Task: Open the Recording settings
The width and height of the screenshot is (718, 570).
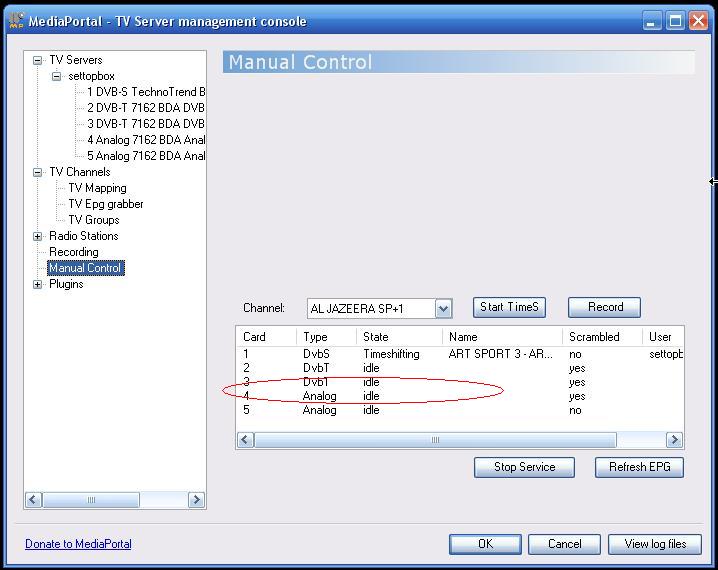Action: click(74, 252)
